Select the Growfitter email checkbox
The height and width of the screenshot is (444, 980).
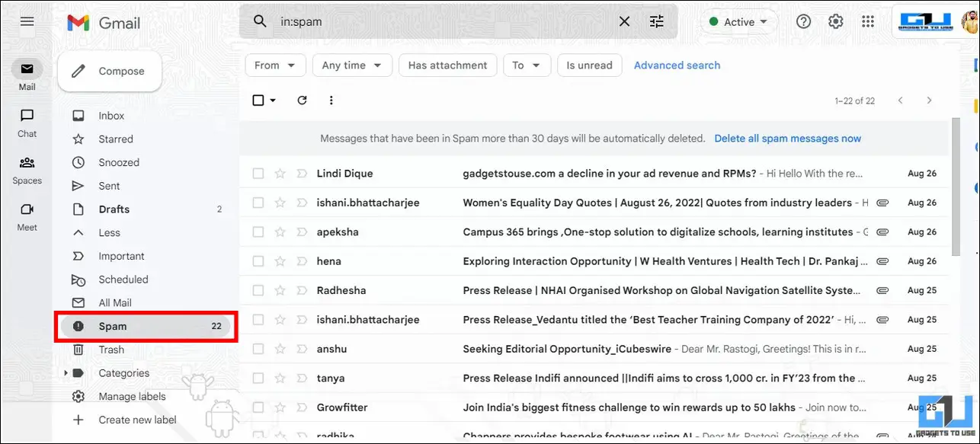coord(258,407)
